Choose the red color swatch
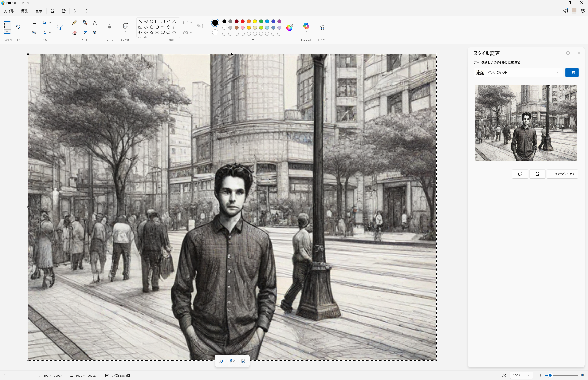 (x=243, y=21)
